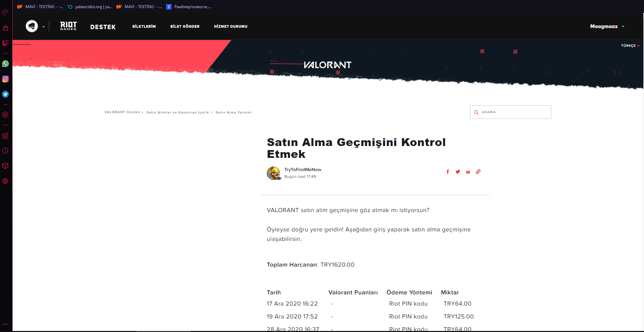Click the VALORANT banner logo

pos(328,65)
